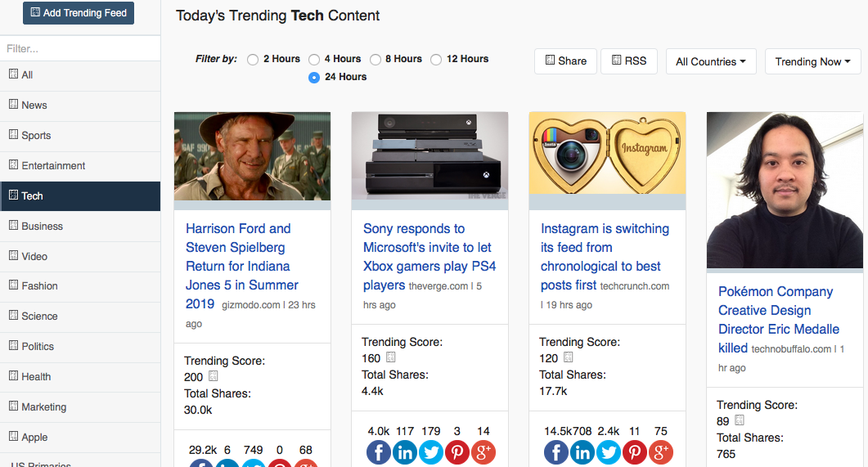868x467 pixels.
Task: Click the icon beside Entertainment category
Action: [14, 164]
